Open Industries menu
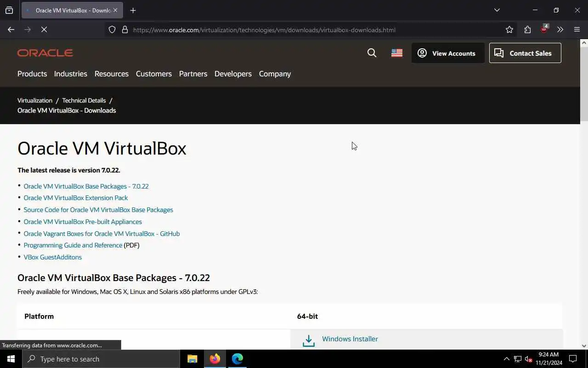Screen dimensions: 588x368 [71, 74]
